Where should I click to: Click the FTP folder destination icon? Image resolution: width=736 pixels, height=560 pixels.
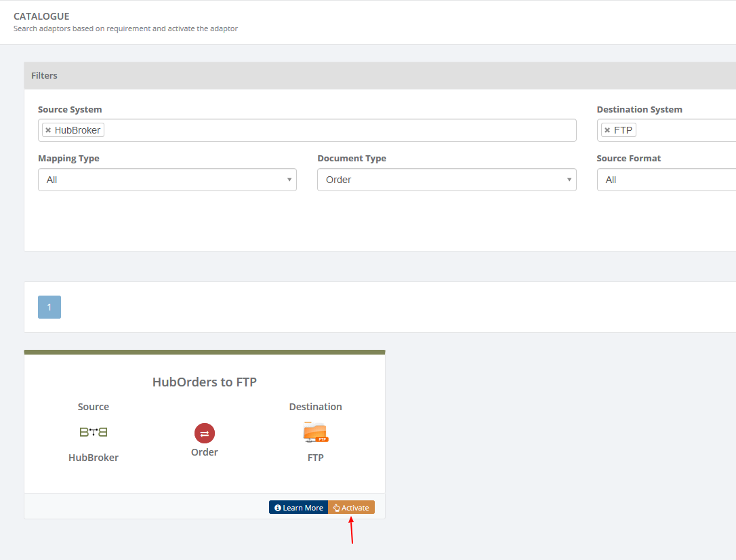click(x=315, y=433)
